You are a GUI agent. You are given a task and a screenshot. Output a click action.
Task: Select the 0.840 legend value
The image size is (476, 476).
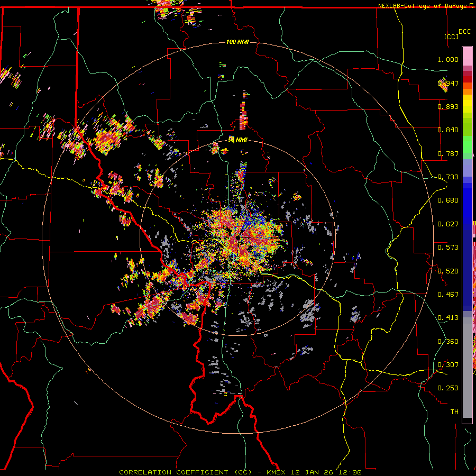448,130
